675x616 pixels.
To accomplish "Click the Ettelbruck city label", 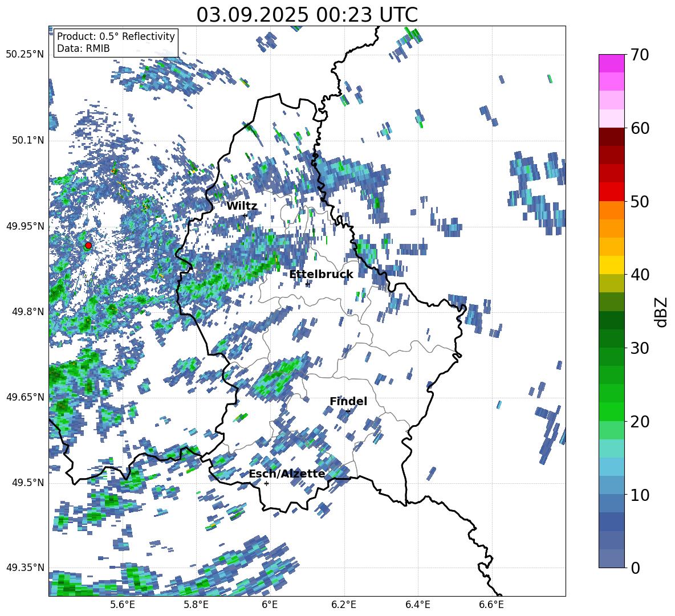I will 321,274.
